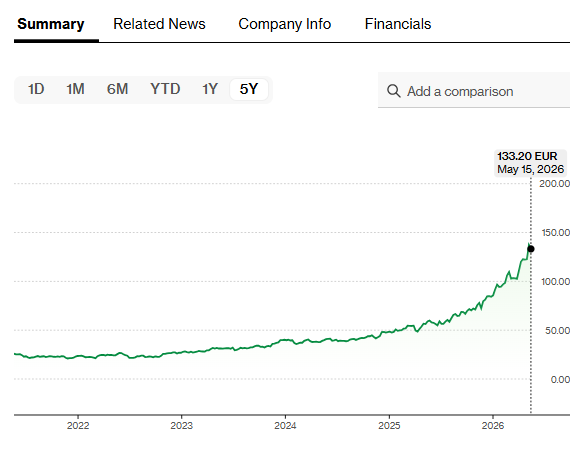Screen dimensions: 579x453
Task: Click the 2023 axis label
Action: pyautogui.click(x=181, y=426)
